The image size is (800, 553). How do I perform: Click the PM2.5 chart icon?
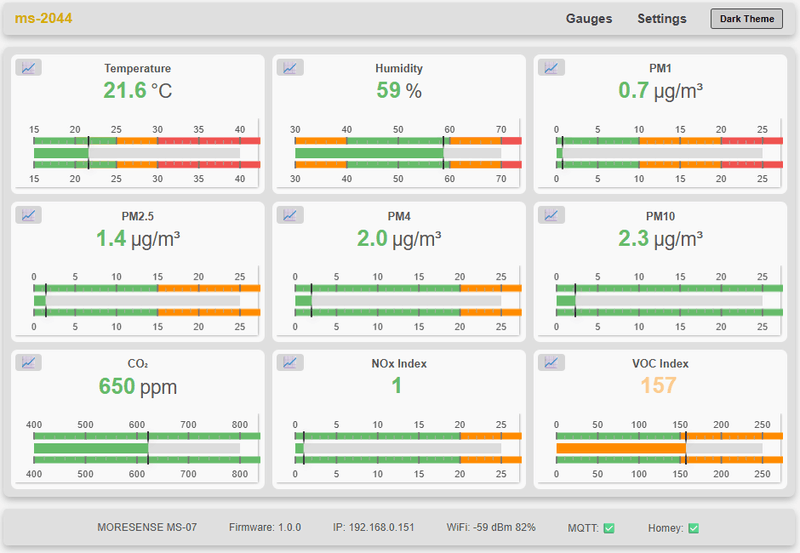pyautogui.click(x=28, y=215)
